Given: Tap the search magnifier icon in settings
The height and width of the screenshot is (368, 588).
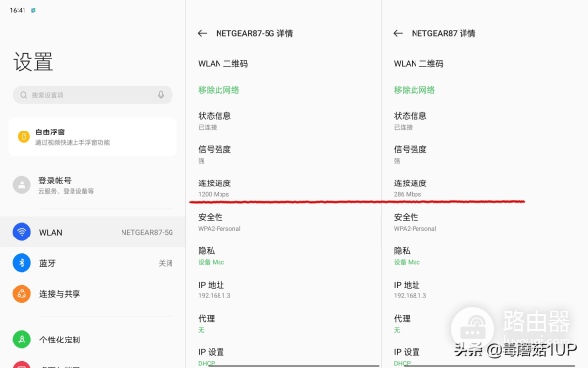Looking at the screenshot, I should click(24, 95).
